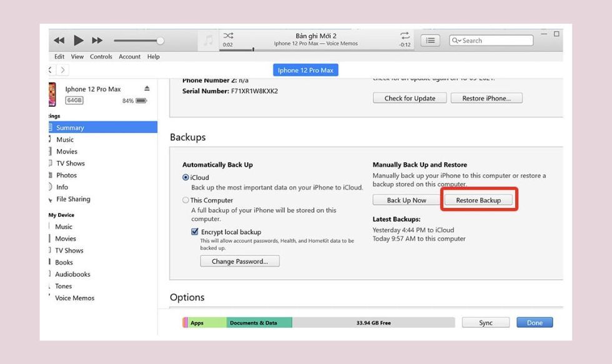Click the Restore Backup button
This screenshot has height=364, width=612.
[x=478, y=200]
